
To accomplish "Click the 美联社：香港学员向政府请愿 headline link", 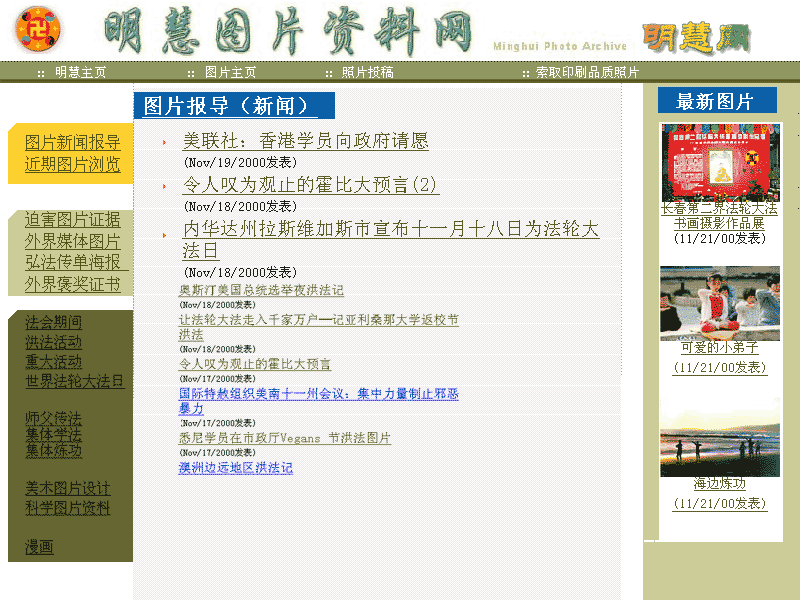I will pyautogui.click(x=305, y=141).
